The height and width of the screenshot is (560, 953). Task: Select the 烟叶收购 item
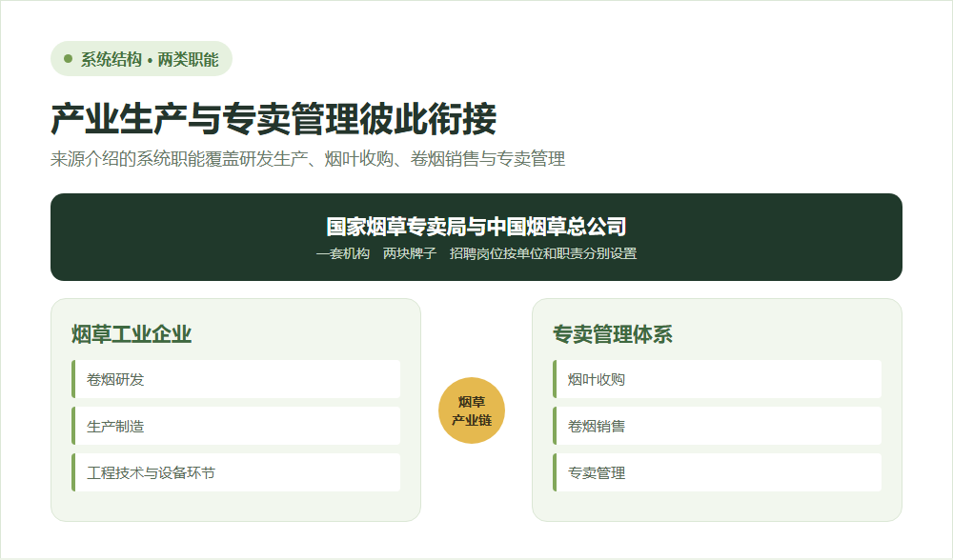click(x=718, y=379)
